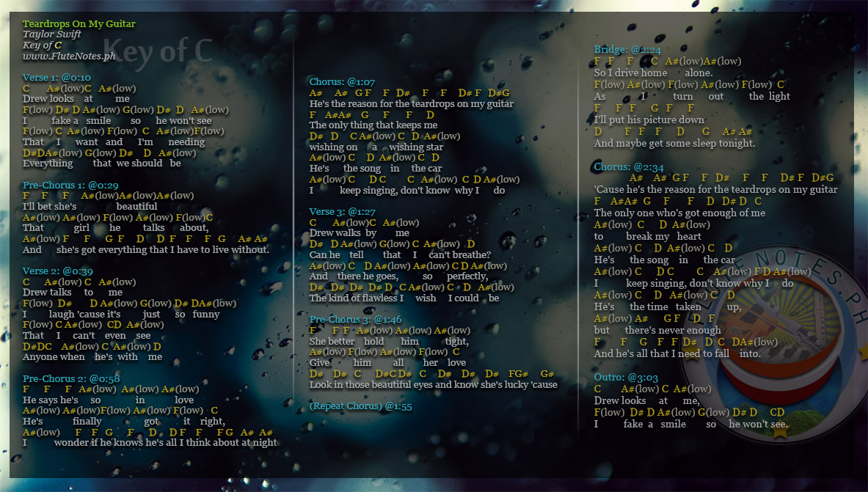Click the song title 'Teardrops On My Guitar'
The width and height of the screenshot is (868, 492).
79,23
